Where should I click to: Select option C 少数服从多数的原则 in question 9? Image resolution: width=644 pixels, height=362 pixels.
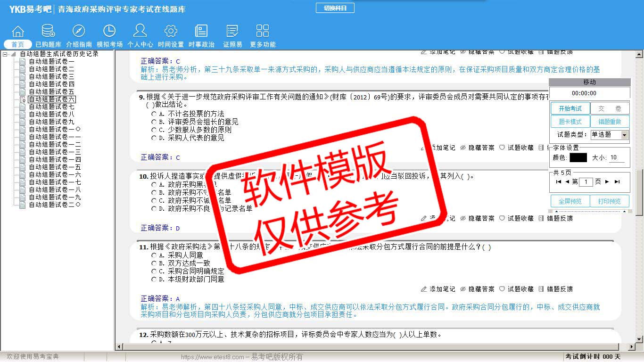point(154,130)
